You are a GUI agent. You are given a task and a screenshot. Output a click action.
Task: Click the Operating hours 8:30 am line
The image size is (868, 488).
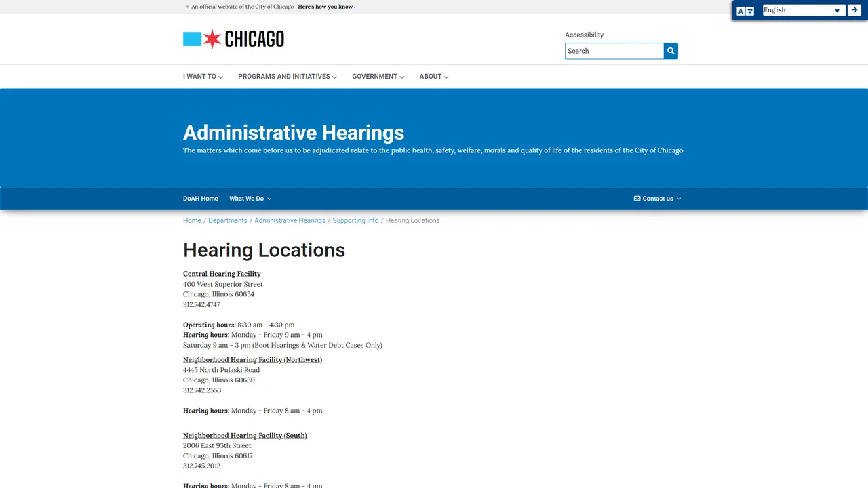[239, 325]
